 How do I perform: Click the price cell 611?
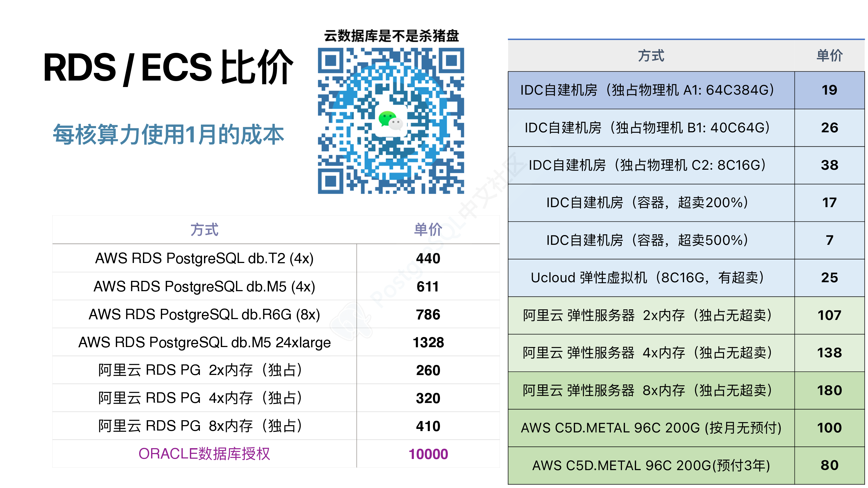click(x=428, y=286)
